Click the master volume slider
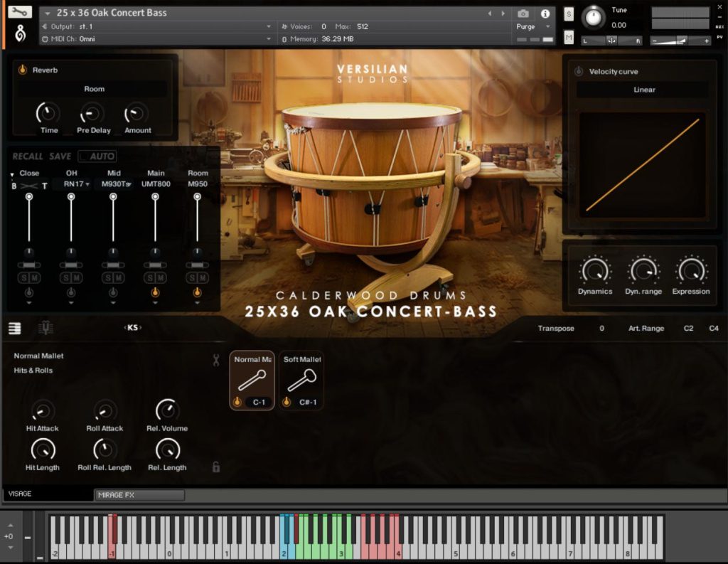Screen dimensions: 728x564 [x=680, y=41]
